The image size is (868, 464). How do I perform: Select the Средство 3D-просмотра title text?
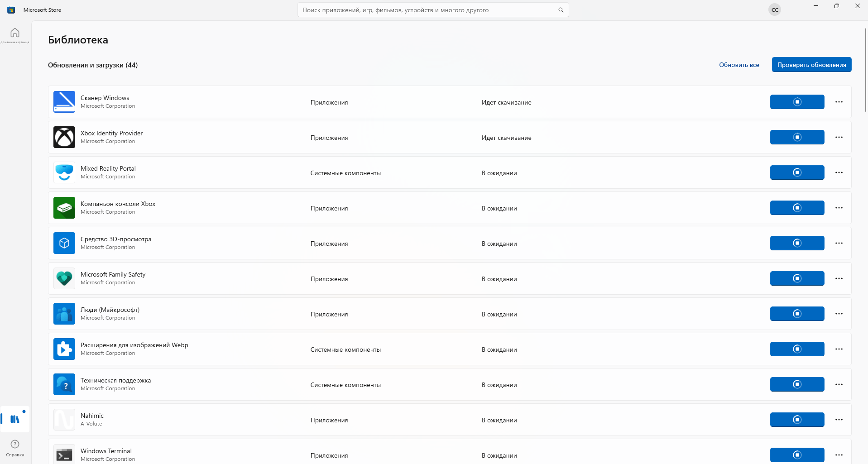pos(116,239)
